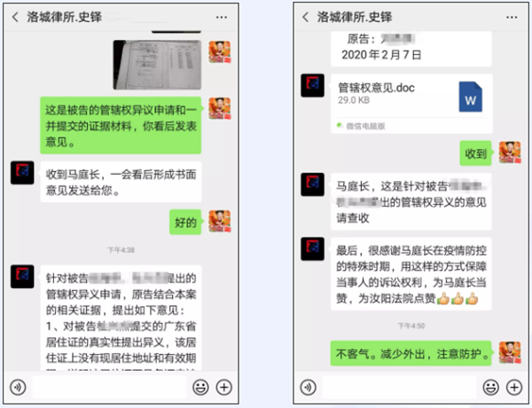This screenshot has width=532, height=408.
Task: Tap the voice input icon in left chat
Action: (18, 387)
